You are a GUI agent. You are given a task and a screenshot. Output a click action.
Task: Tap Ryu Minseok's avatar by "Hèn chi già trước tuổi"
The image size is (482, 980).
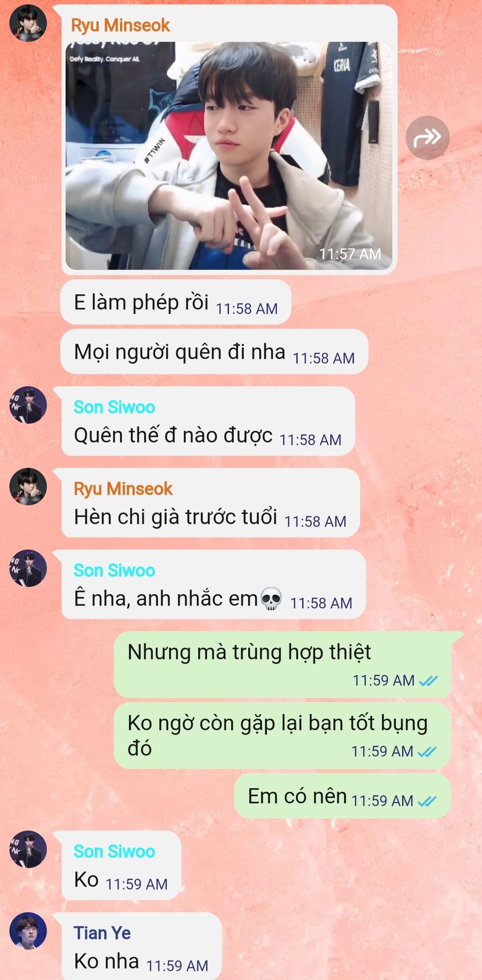click(28, 486)
